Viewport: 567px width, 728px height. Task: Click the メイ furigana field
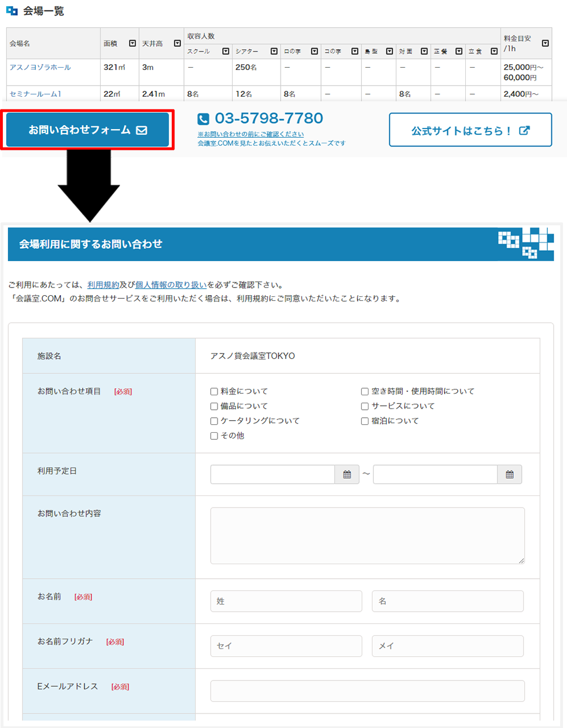(x=448, y=646)
